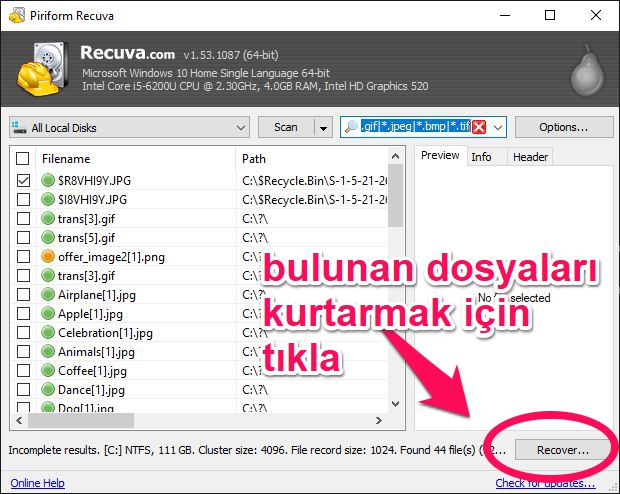Click the green status dot for Animals[1].jpg
This screenshot has width=620, height=494.
click(x=48, y=352)
